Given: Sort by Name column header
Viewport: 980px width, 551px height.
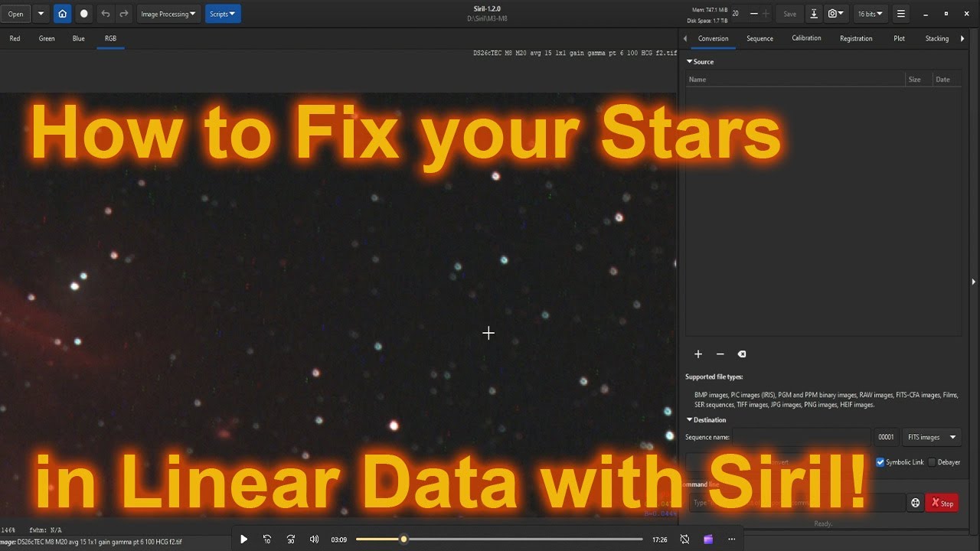Looking at the screenshot, I should [x=795, y=80].
